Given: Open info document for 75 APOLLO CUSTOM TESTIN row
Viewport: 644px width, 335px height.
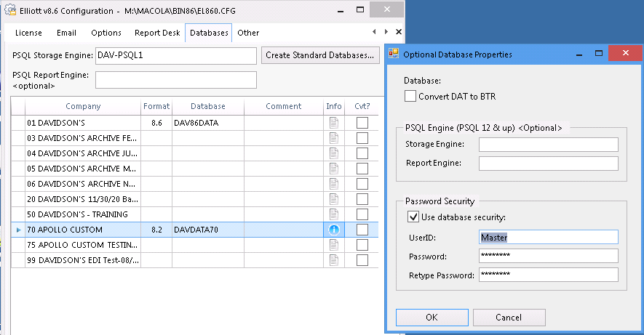Looking at the screenshot, I should (334, 245).
